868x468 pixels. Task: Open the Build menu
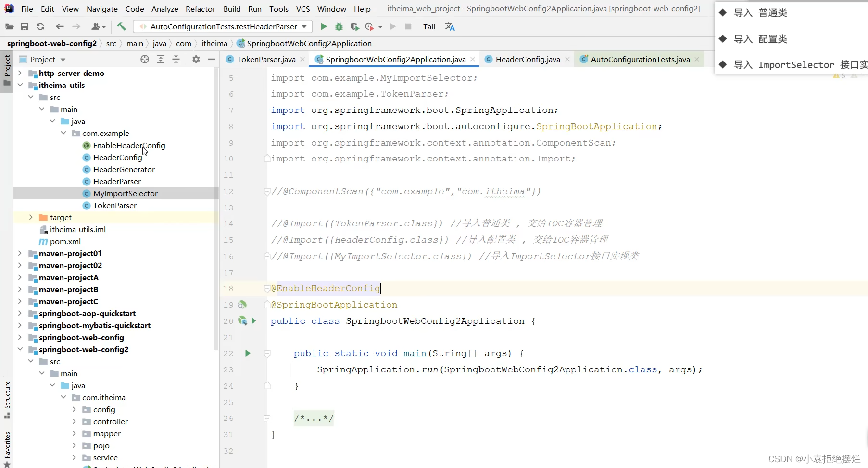[232, 9]
